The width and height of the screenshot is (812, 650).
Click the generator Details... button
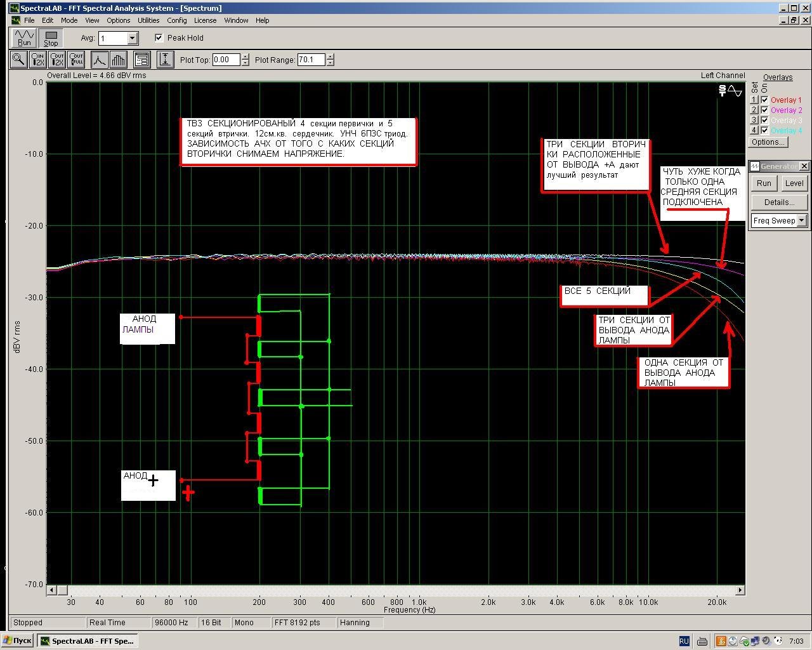pyautogui.click(x=779, y=202)
